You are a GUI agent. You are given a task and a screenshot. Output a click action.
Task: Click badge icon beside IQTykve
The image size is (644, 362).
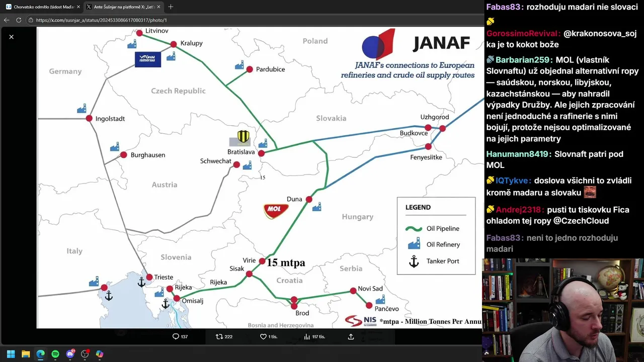pyautogui.click(x=491, y=180)
